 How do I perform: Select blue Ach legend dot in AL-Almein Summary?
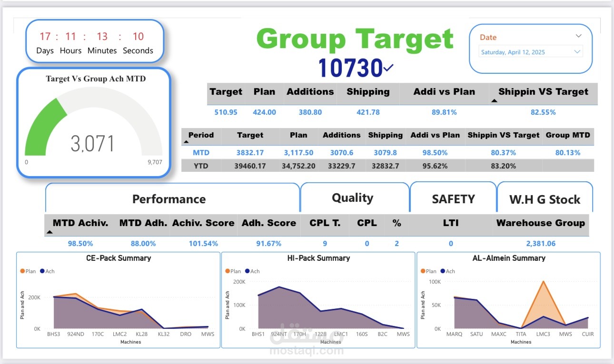tap(443, 271)
